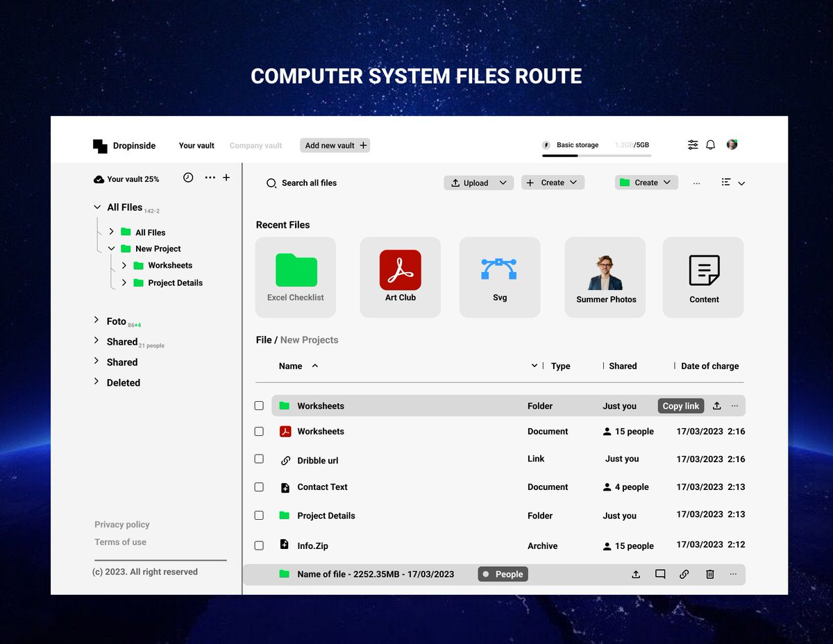Toggle the People tag in bottom bar
833x644 pixels.
(x=503, y=574)
